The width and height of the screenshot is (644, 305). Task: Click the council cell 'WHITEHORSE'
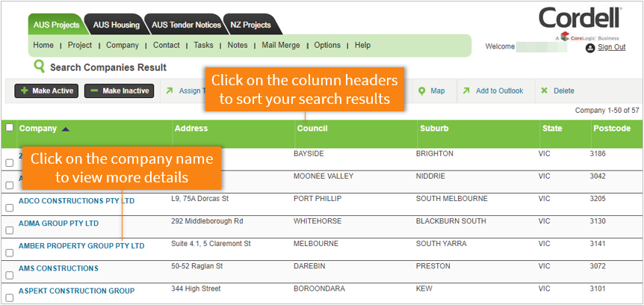tap(318, 221)
